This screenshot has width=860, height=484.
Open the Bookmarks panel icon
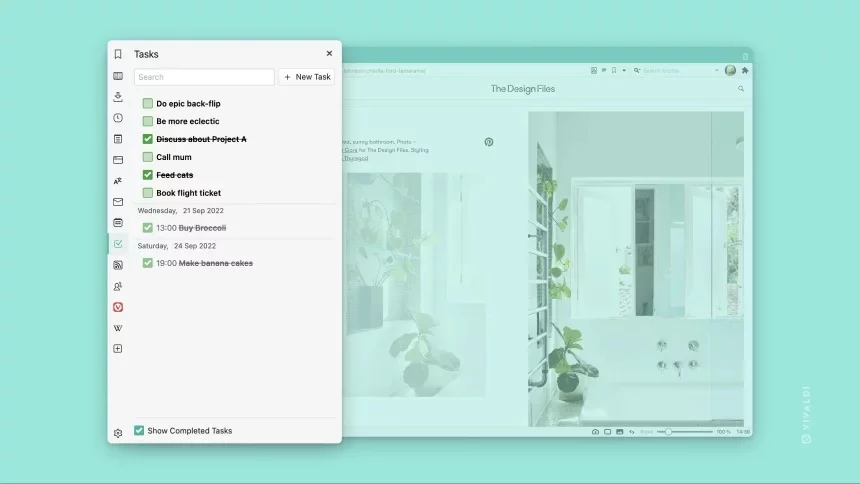(x=118, y=54)
